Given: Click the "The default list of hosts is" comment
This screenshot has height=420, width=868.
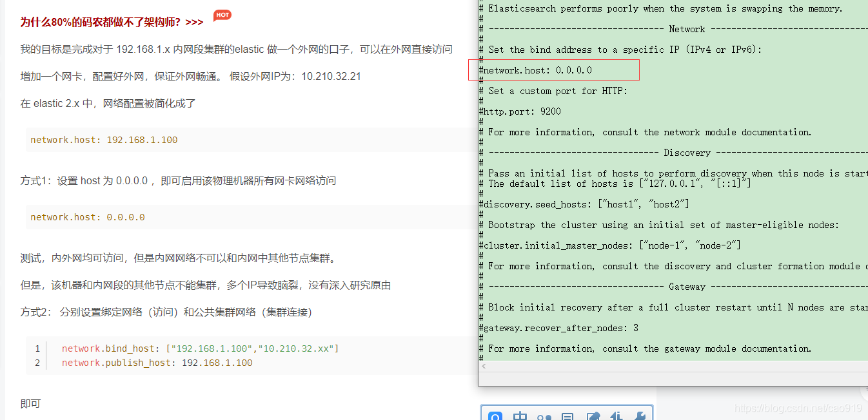Looking at the screenshot, I should pyautogui.click(x=615, y=184).
